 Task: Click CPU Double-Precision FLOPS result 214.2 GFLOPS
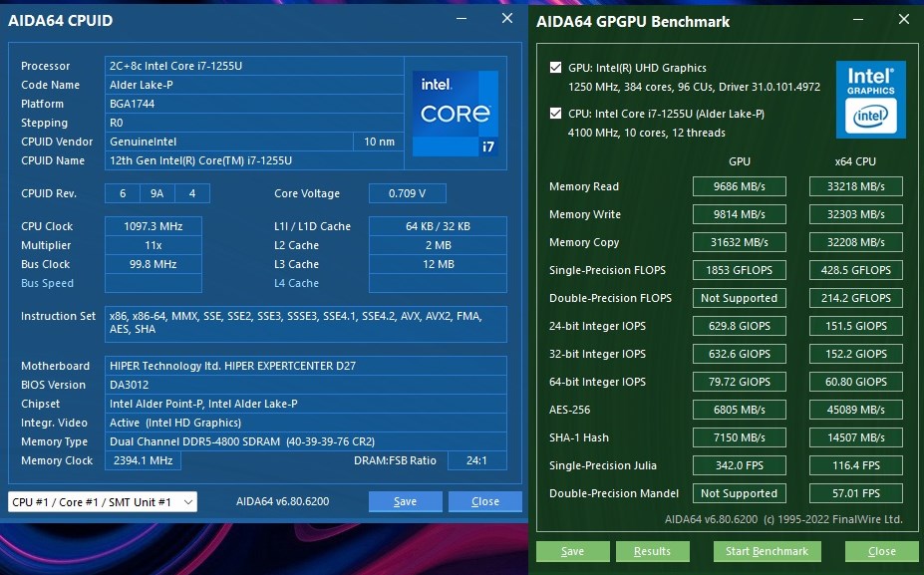coord(855,298)
